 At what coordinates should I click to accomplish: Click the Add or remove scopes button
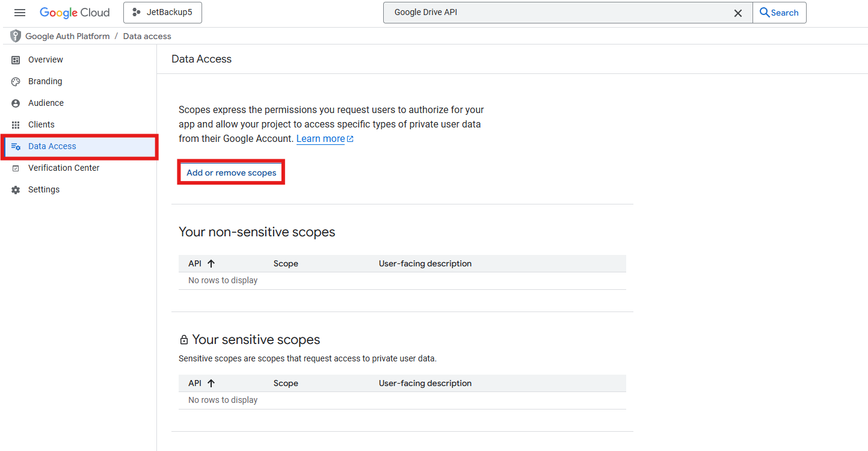pyautogui.click(x=231, y=173)
